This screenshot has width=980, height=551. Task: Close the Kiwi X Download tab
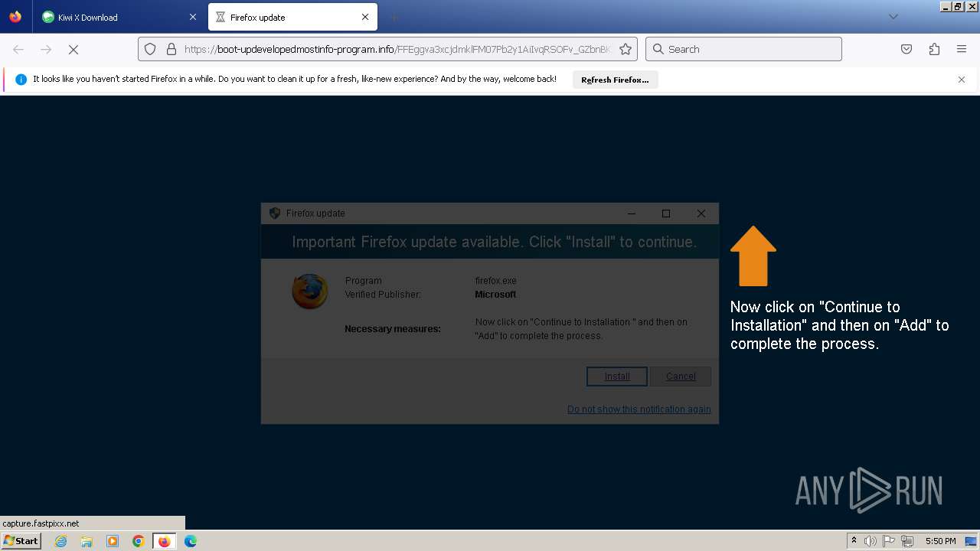(193, 17)
